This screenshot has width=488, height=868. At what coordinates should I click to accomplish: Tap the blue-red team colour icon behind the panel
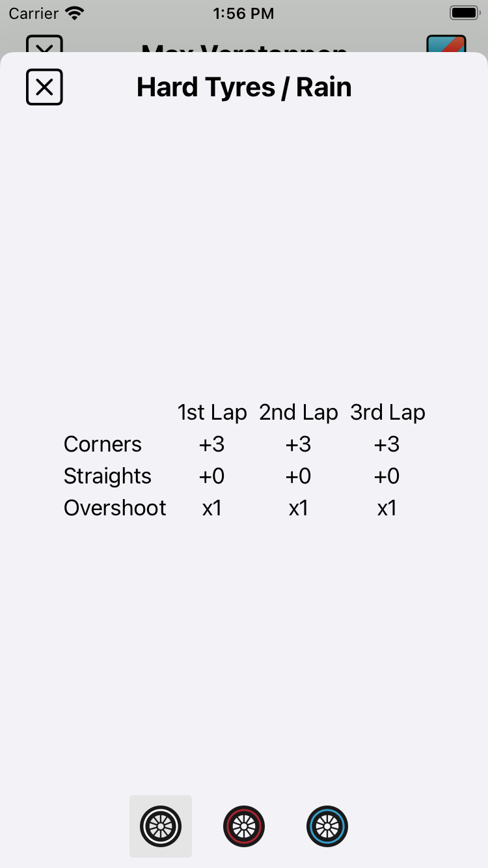tap(446, 44)
